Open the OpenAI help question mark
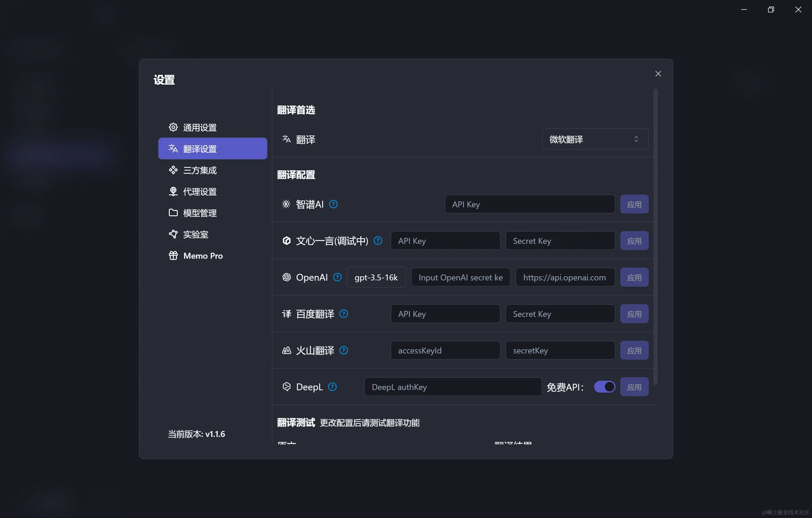The width and height of the screenshot is (812, 518). point(337,277)
